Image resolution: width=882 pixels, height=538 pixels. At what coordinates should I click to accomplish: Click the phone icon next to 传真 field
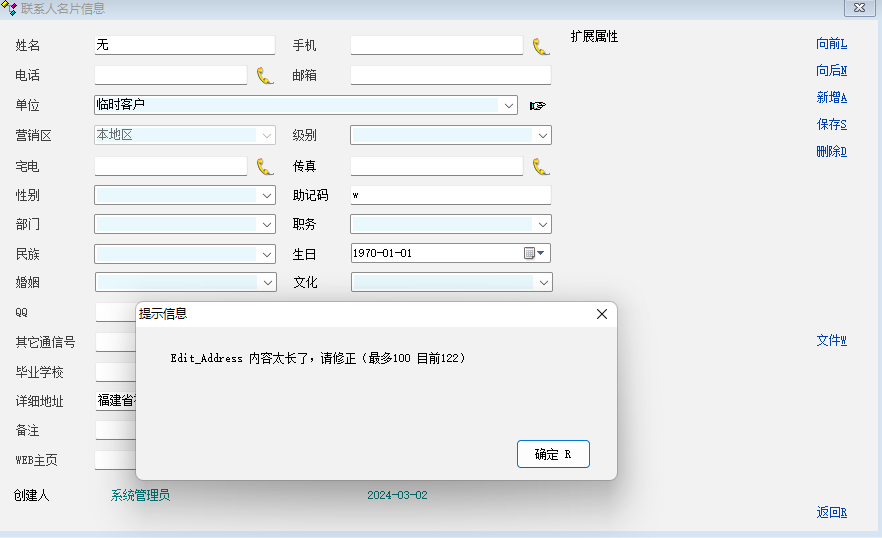point(540,167)
